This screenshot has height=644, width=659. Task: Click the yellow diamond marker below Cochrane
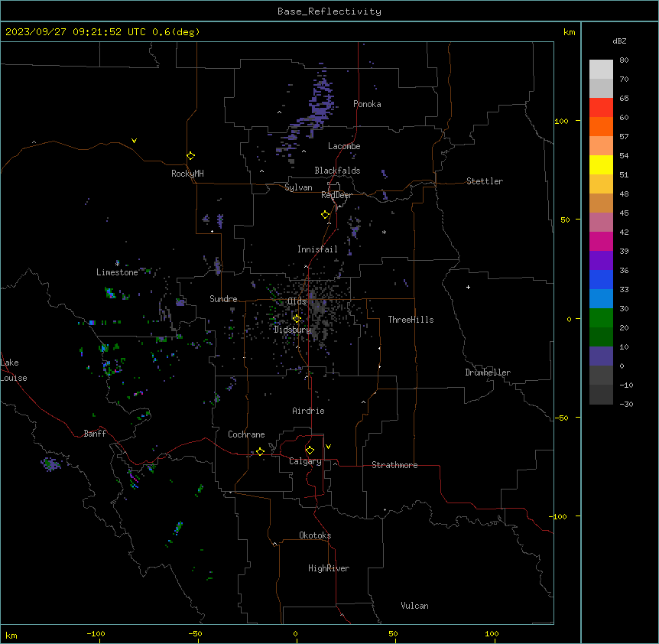click(260, 451)
